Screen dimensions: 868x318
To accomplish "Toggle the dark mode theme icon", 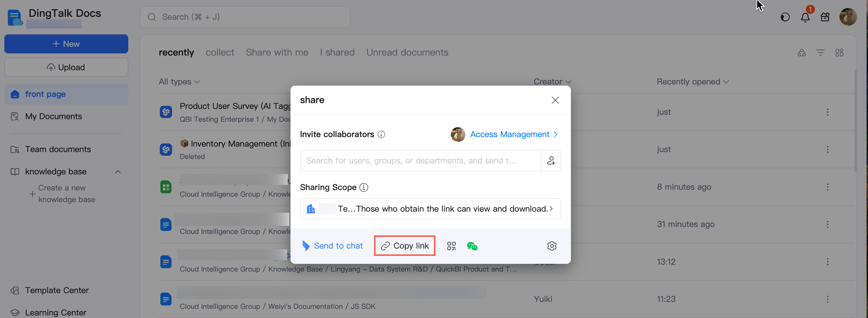I will (x=785, y=17).
